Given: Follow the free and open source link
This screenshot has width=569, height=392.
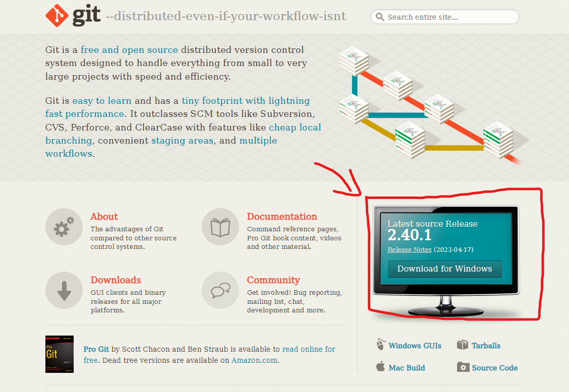Looking at the screenshot, I should click(x=129, y=50).
